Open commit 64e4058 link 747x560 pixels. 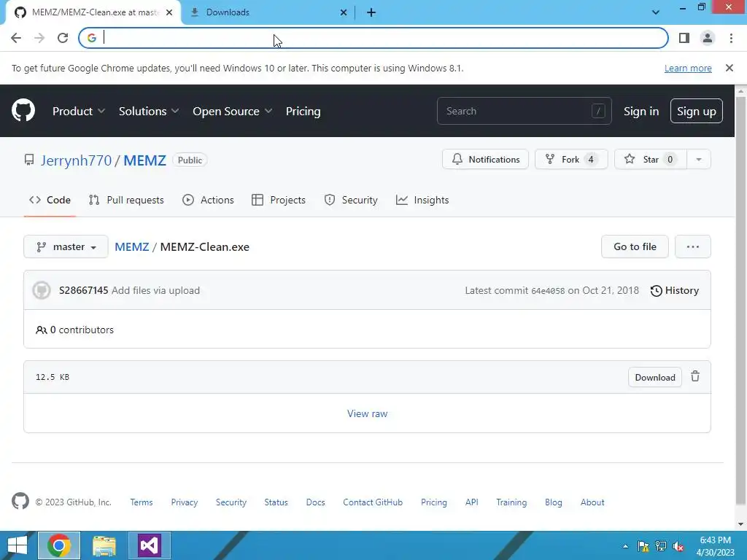pos(548,290)
